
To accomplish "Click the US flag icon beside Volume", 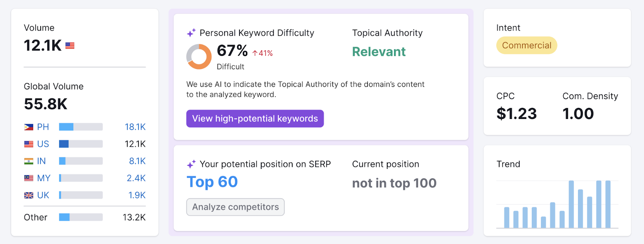I will click(x=70, y=45).
